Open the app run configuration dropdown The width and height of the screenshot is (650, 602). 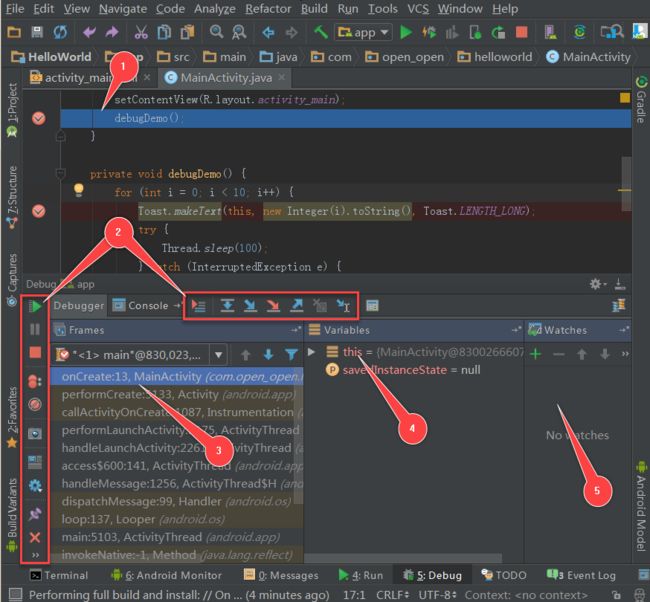tap(363, 32)
